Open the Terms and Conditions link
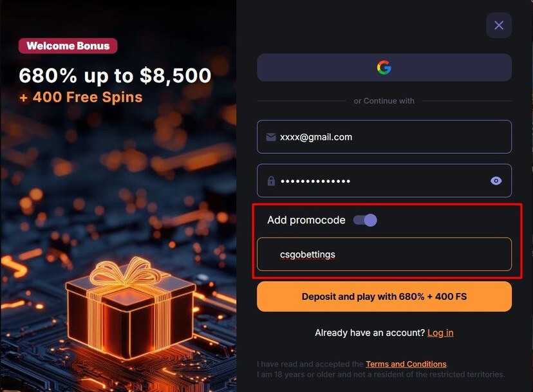533x392 pixels. [406, 364]
